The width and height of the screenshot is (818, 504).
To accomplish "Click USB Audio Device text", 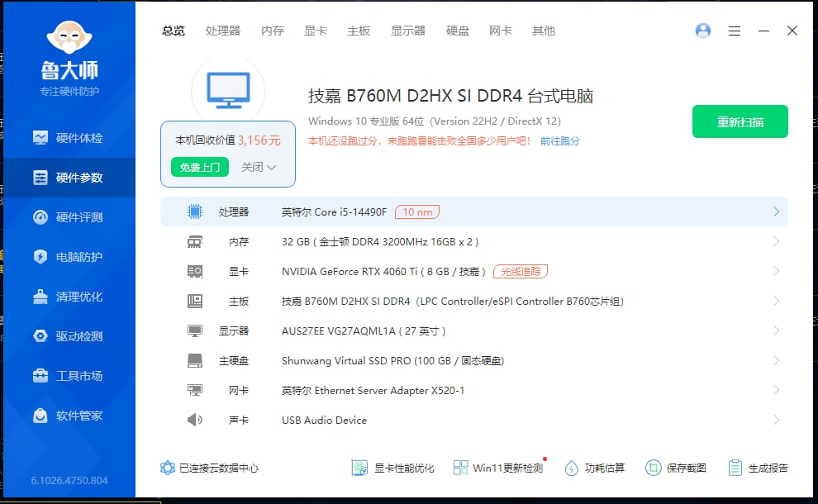I will pos(324,420).
